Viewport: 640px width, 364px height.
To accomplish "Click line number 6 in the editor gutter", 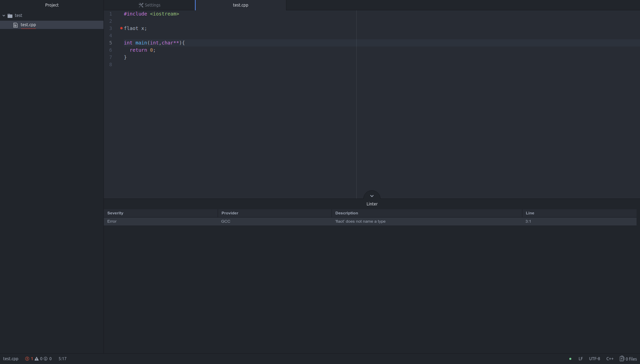I will pyautogui.click(x=110, y=50).
